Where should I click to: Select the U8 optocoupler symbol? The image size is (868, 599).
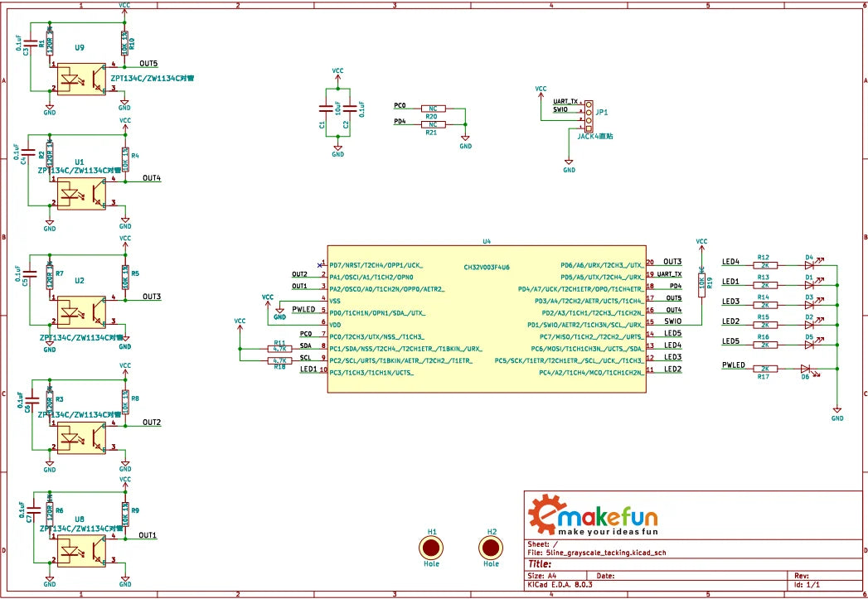(81, 551)
